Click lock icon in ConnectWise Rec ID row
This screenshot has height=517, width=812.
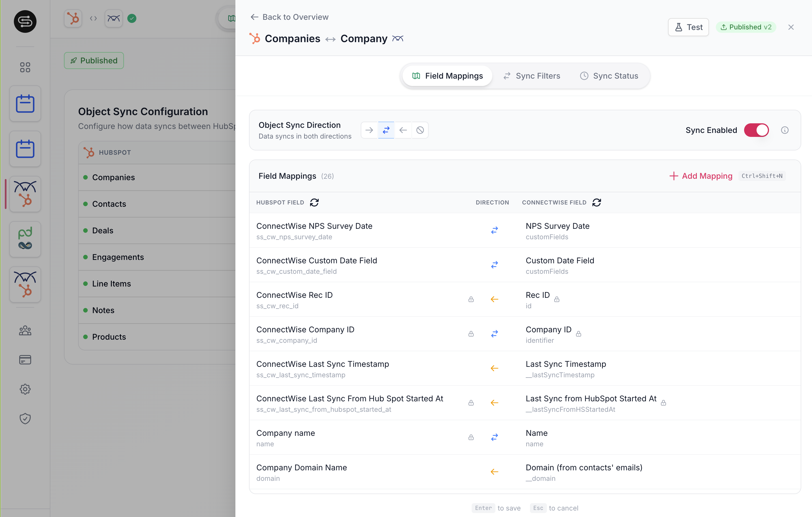[471, 299]
